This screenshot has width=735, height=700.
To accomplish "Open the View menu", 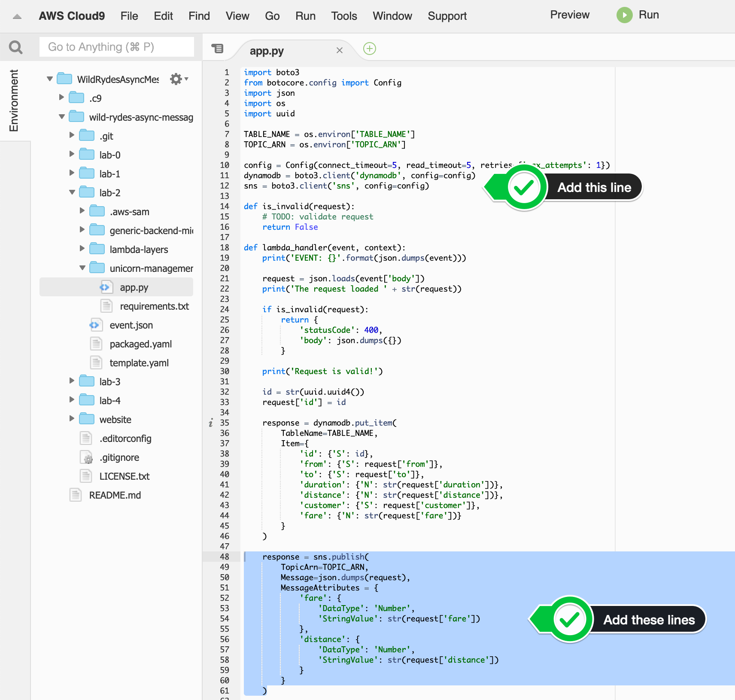I will (x=237, y=16).
